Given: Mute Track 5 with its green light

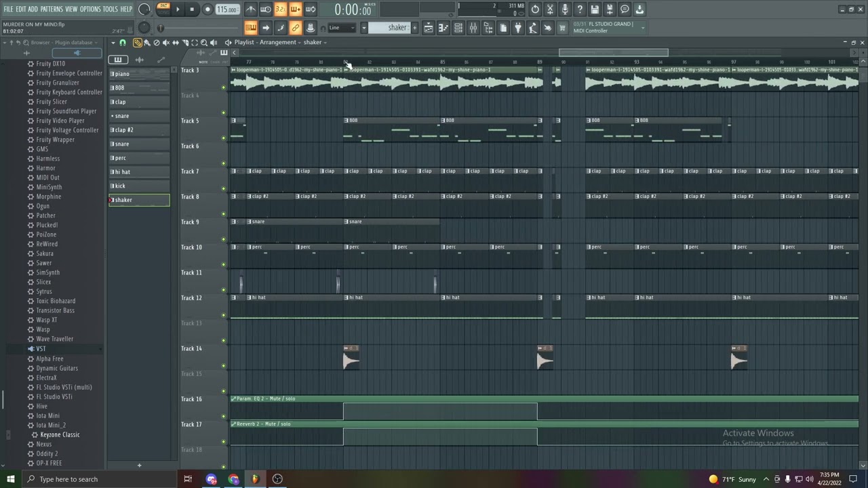Looking at the screenshot, I should (x=224, y=138).
